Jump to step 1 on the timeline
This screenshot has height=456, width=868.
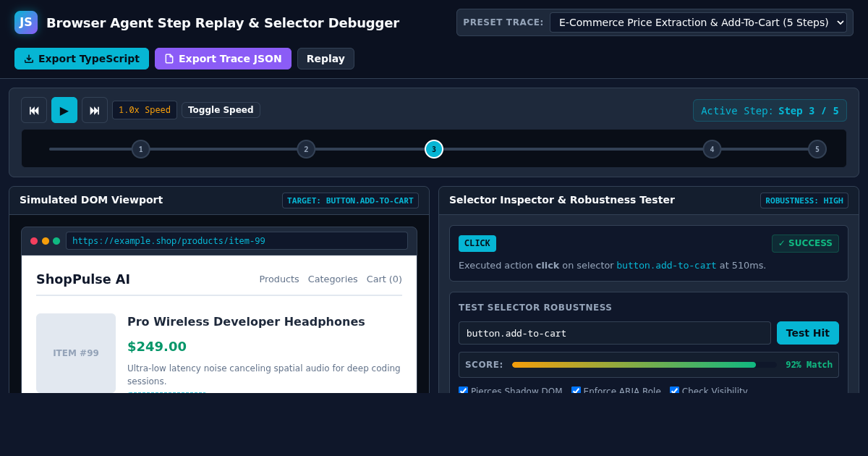coord(141,149)
